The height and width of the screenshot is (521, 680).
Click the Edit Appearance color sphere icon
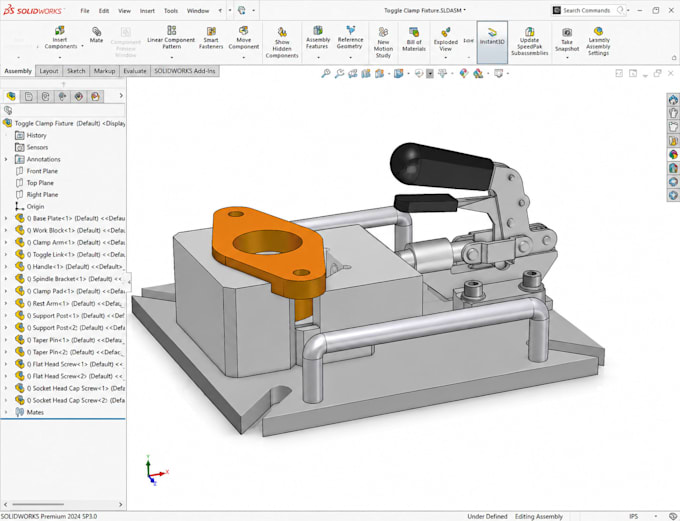pos(464,74)
